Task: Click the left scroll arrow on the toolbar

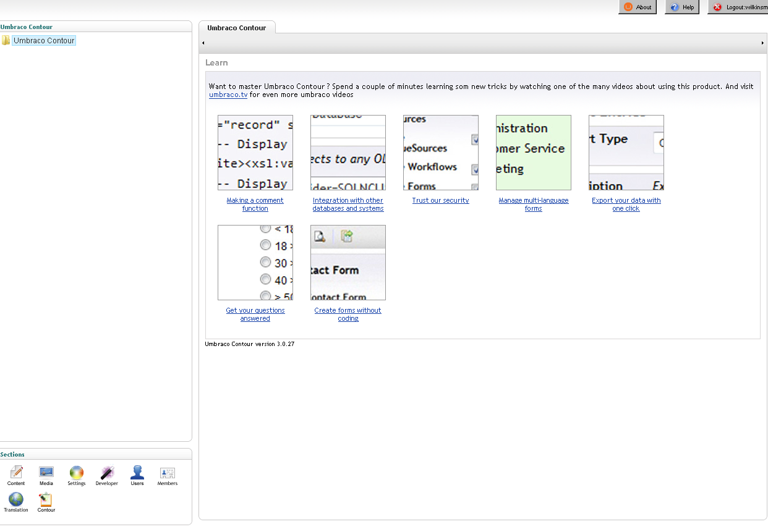Action: click(203, 43)
